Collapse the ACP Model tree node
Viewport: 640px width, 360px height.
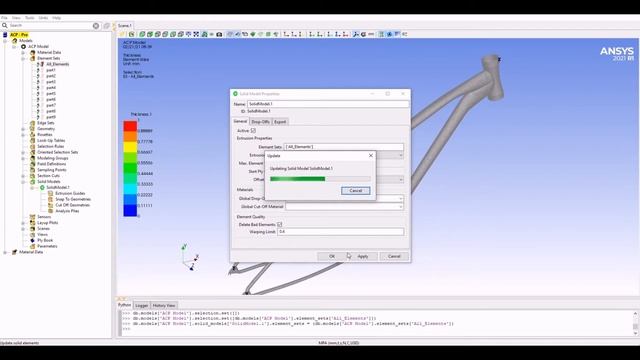click(x=14, y=47)
